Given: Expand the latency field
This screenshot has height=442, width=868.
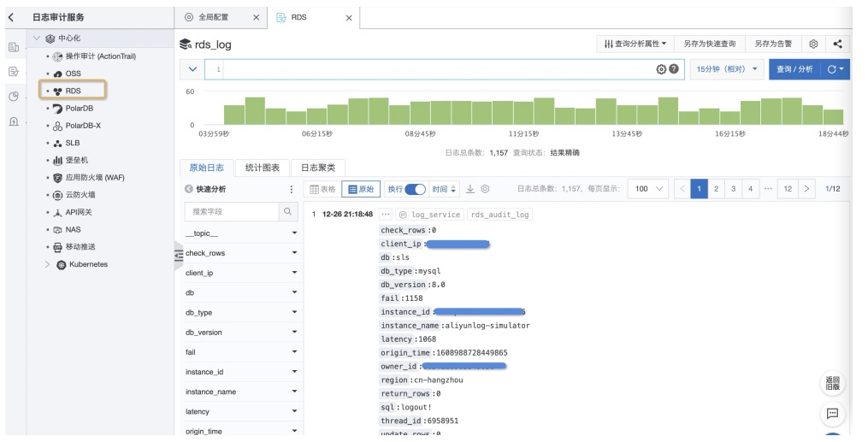Looking at the screenshot, I should tap(294, 411).
